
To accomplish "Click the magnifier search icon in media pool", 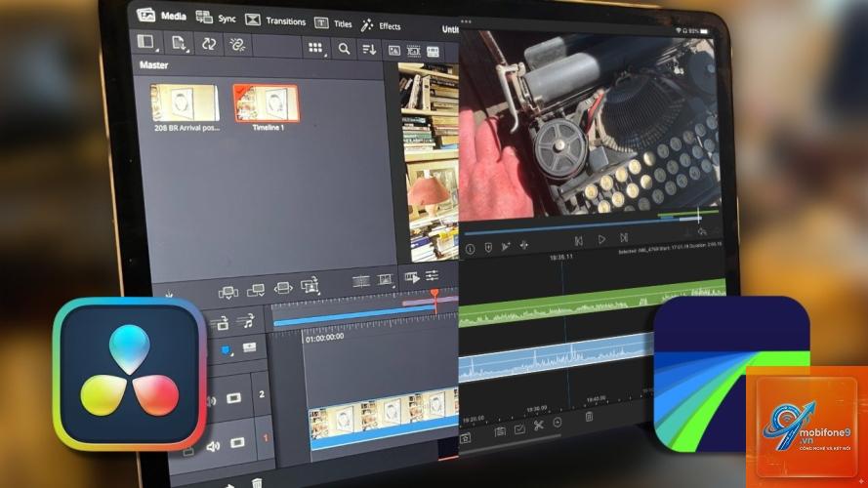I will 344,49.
